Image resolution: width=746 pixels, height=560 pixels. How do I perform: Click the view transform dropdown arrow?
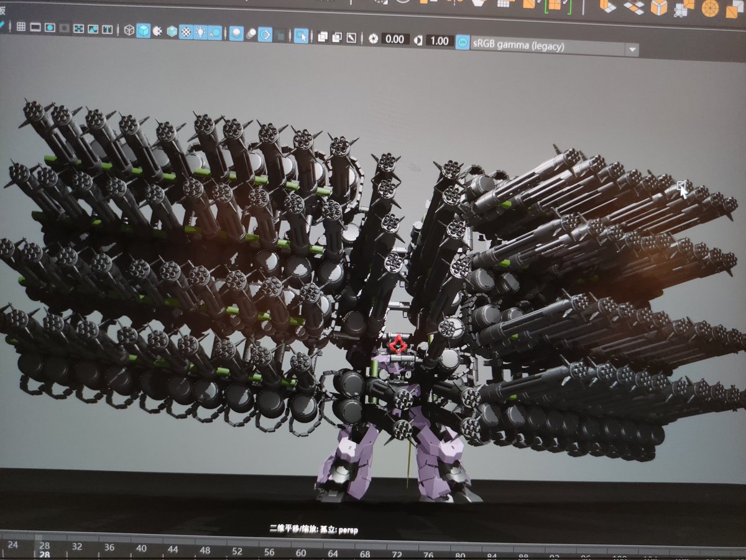[633, 49]
